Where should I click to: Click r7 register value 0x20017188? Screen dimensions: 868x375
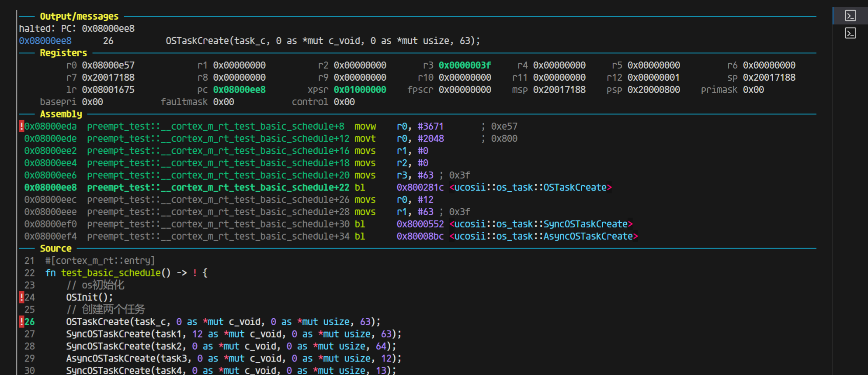point(108,77)
